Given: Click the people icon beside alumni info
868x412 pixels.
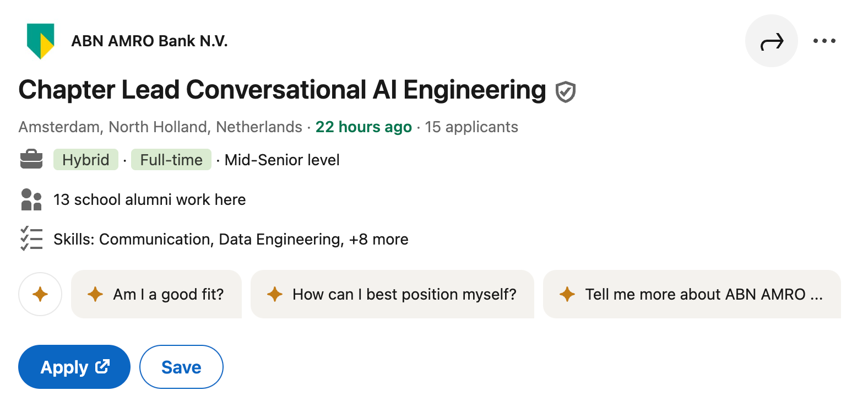Looking at the screenshot, I should tap(31, 199).
